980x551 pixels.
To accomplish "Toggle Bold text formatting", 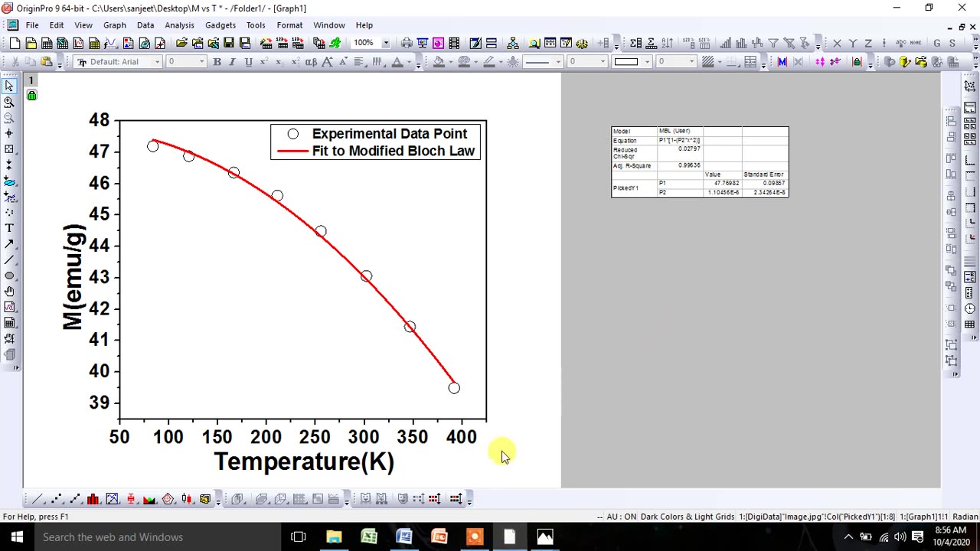I will [217, 62].
